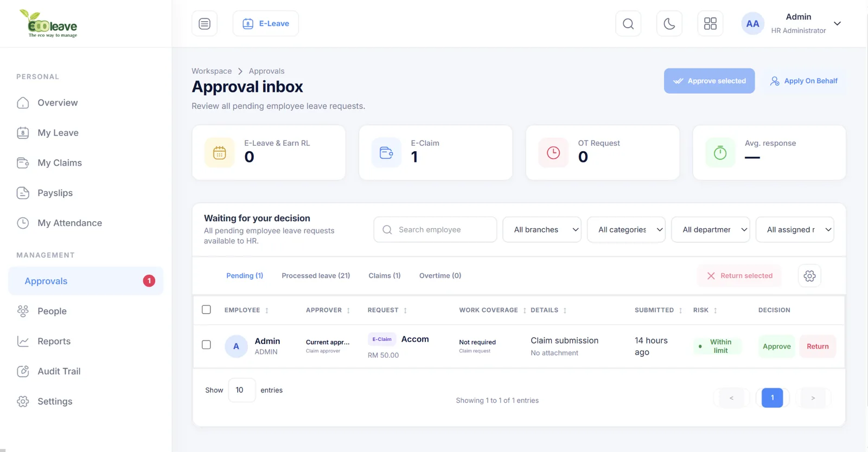Open the Processed leave (21) tab

click(316, 276)
